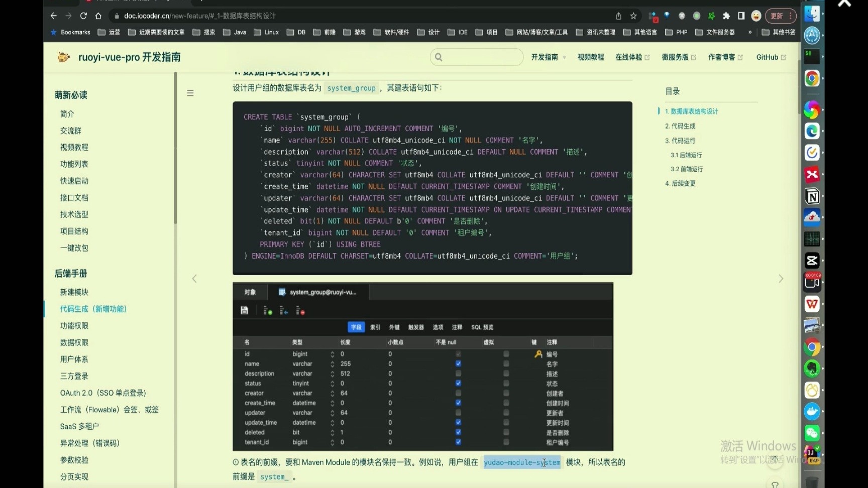Viewport: 868px width, 488px height.
Task: Toggle the not-null checkbox for status row
Action: 458,383
